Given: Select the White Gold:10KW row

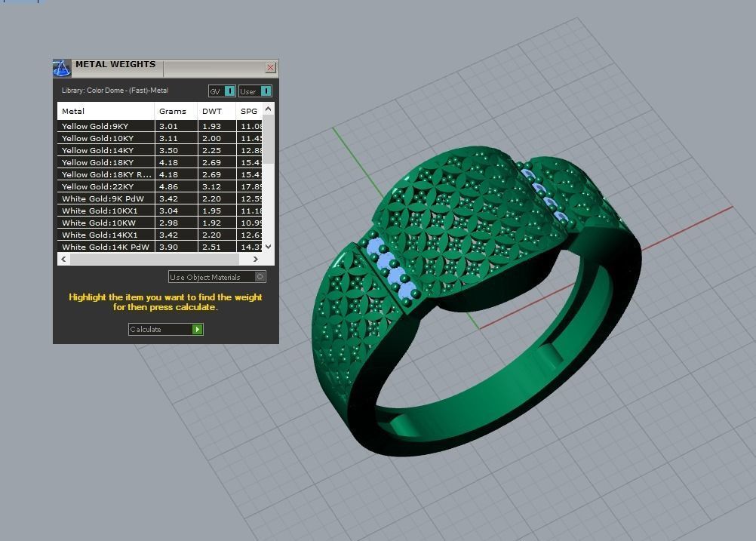Looking at the screenshot, I should pos(160,223).
